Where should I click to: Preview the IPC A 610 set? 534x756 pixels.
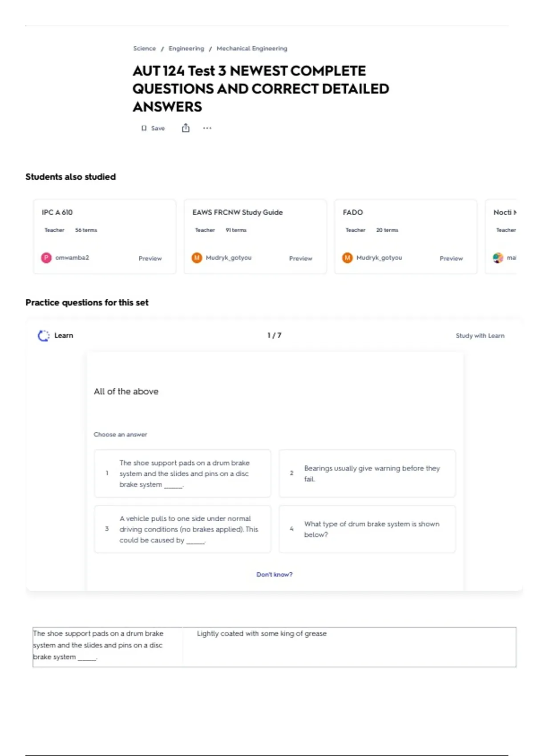click(150, 258)
